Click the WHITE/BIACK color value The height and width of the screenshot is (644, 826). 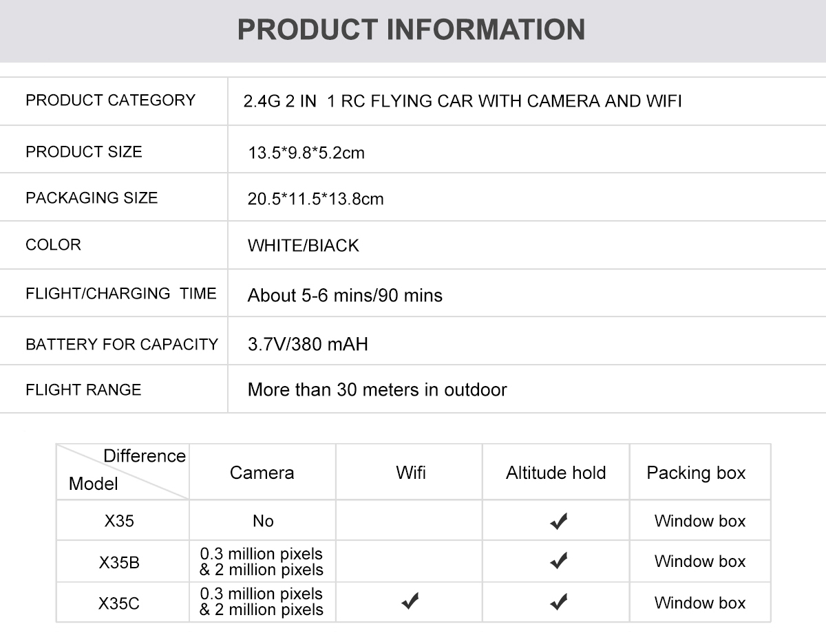[x=304, y=246]
